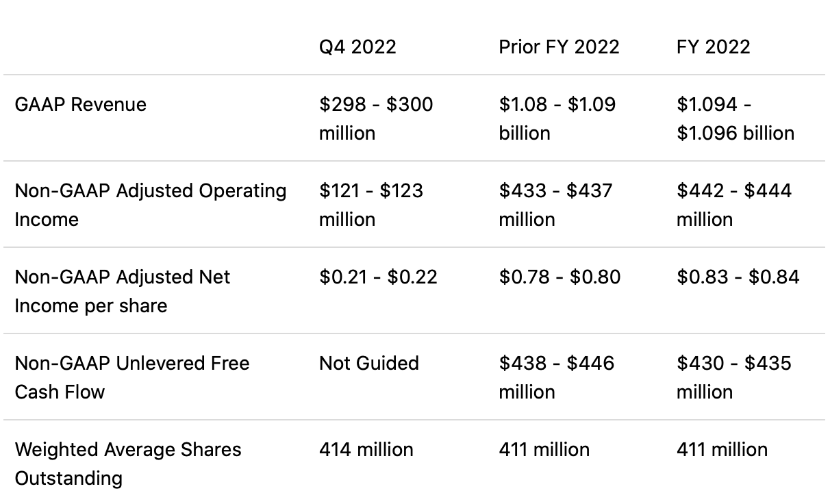Click Weighted Average Shares Outstanding label
This screenshot has width=830, height=504.
pyautogui.click(x=127, y=464)
